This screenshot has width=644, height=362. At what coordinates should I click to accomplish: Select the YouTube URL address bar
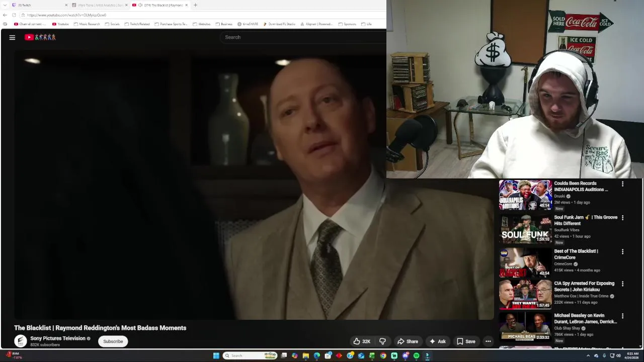coord(201,15)
